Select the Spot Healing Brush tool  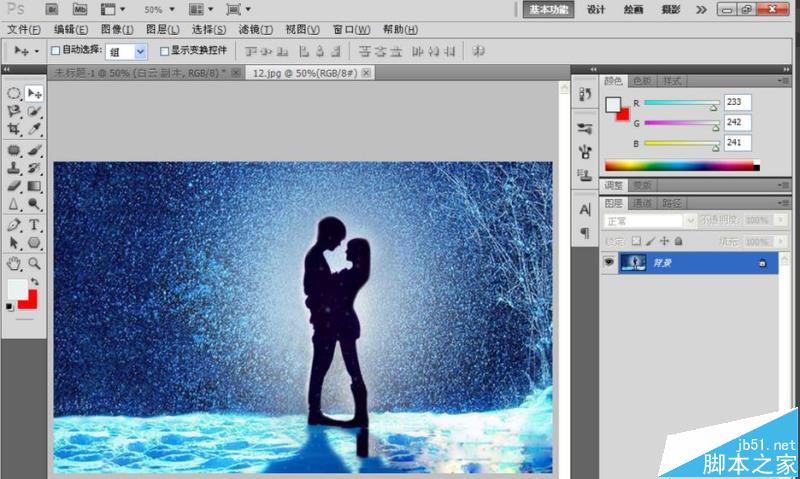tap(14, 150)
